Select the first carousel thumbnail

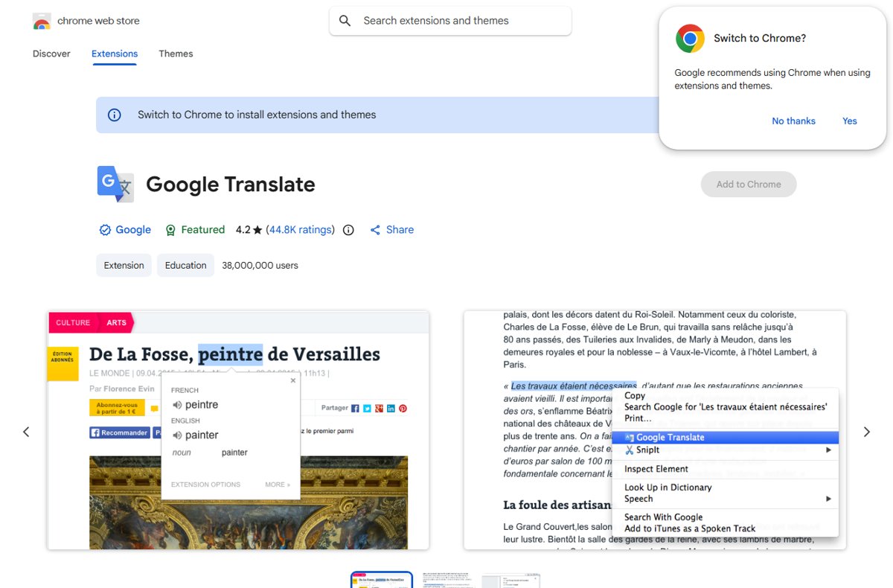(x=382, y=580)
